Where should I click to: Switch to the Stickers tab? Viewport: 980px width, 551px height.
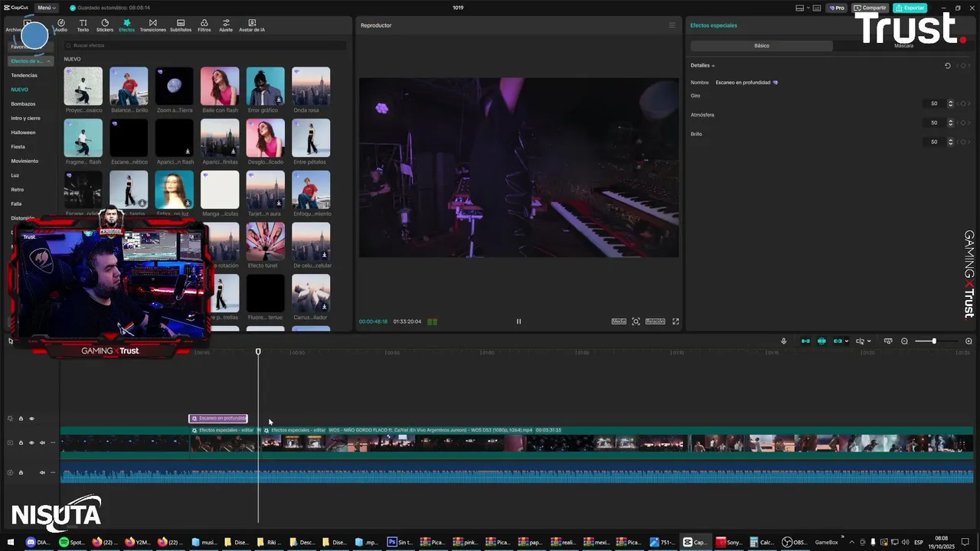click(x=105, y=26)
